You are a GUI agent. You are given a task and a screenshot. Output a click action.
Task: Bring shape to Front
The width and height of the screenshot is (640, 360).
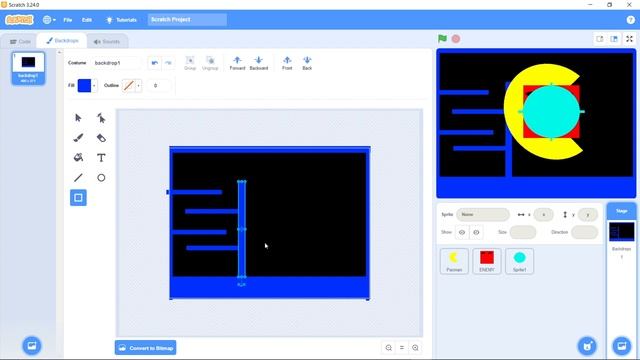(x=287, y=63)
